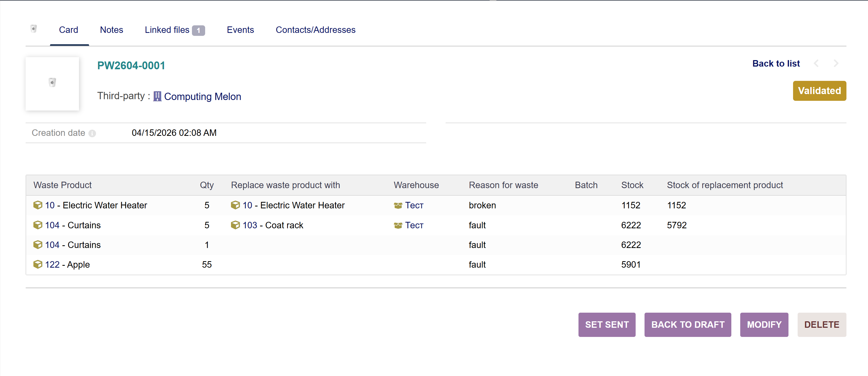This screenshot has height=376, width=868.
Task: Click the info icon beside Creation date
Action: (92, 133)
